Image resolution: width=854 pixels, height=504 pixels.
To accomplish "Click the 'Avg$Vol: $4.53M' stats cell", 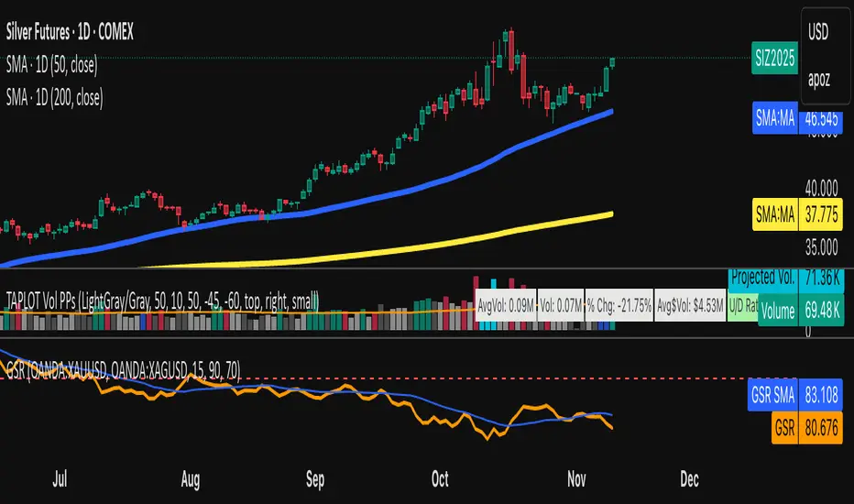I will pyautogui.click(x=690, y=306).
